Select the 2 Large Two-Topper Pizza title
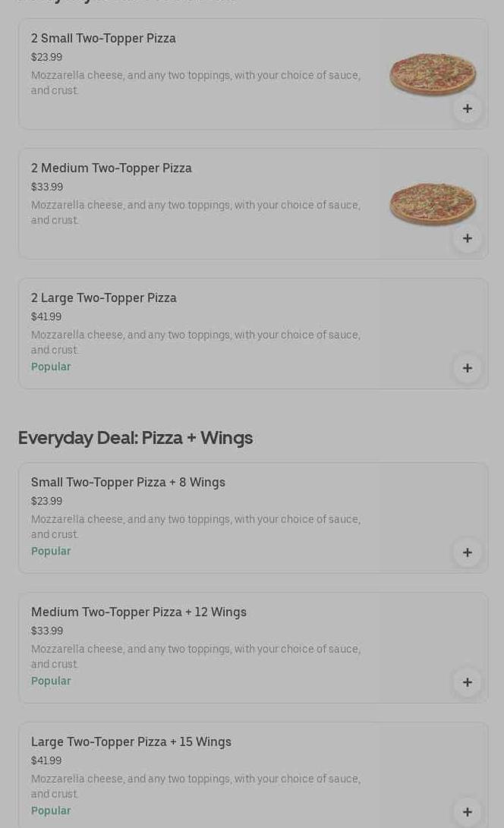The height and width of the screenshot is (828, 504). pyautogui.click(x=104, y=298)
